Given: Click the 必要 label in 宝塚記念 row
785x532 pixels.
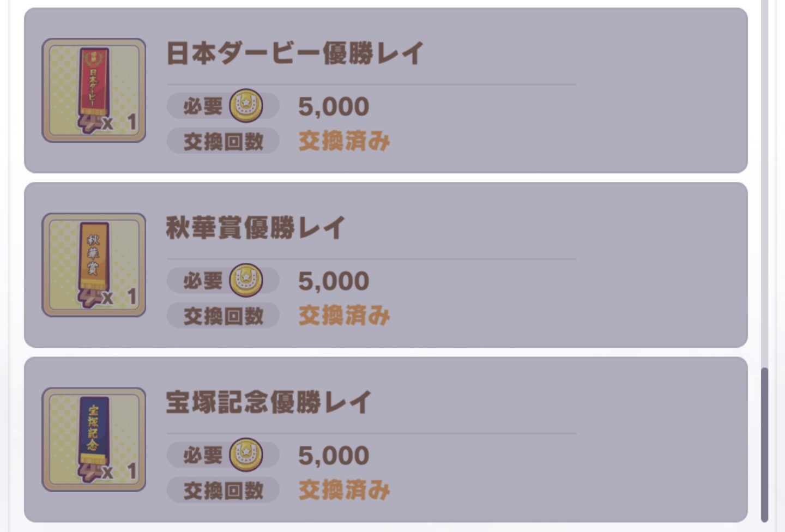Looking at the screenshot, I should tap(203, 455).
